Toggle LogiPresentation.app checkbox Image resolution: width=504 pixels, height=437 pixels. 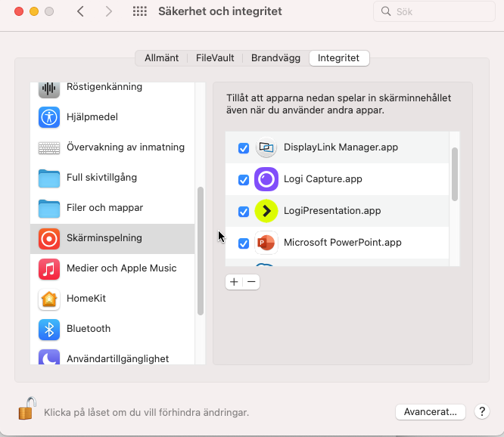244,212
